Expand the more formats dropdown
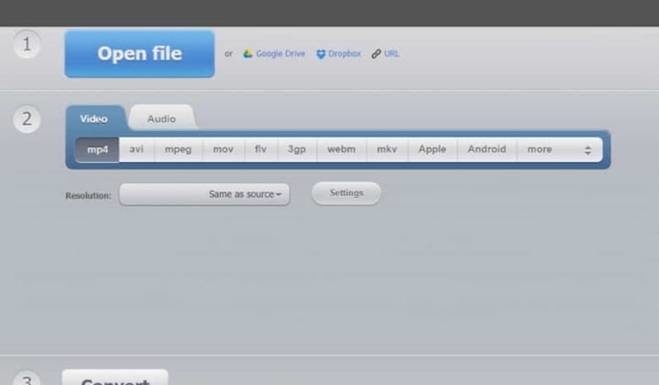The image size is (659, 385). [x=560, y=149]
